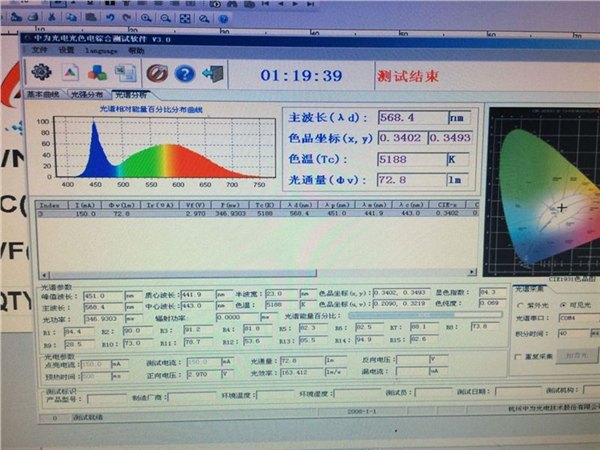Viewport: 600px width, 450px height.
Task: Click the large 光通量 field 72.8
Action: (x=411, y=180)
